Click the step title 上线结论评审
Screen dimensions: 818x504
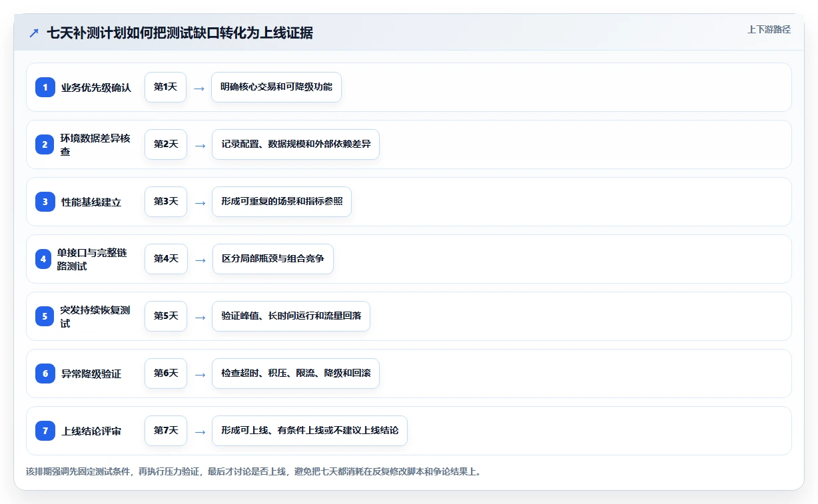(91, 431)
